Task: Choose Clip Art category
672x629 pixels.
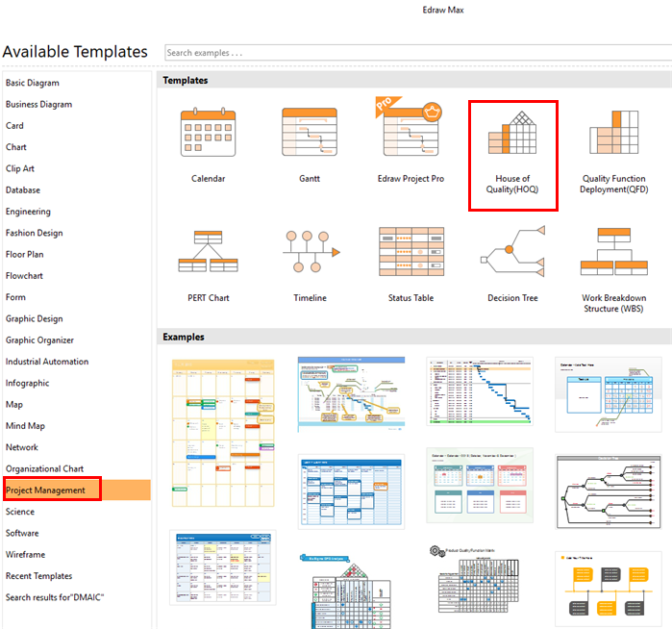Action: pos(20,168)
